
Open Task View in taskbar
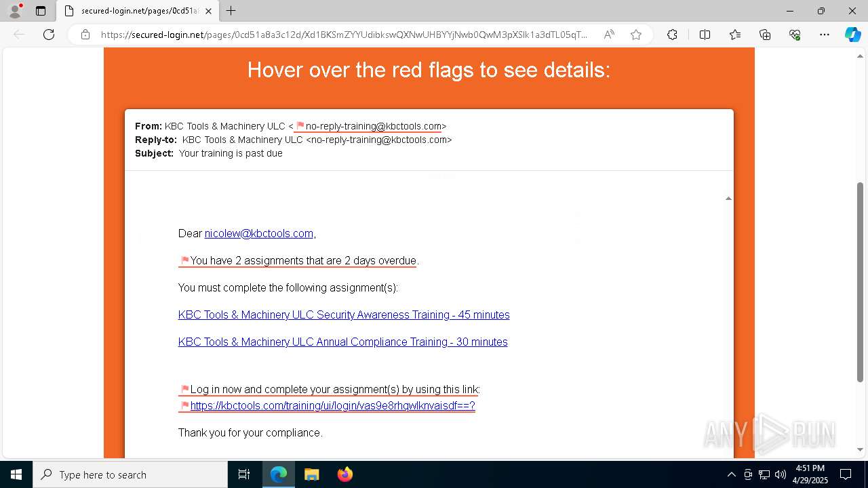click(x=244, y=474)
